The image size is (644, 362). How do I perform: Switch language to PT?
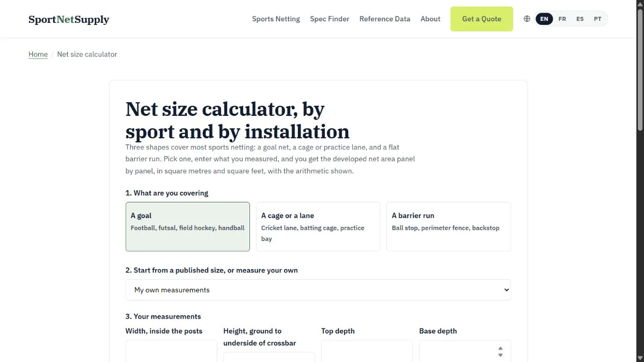pyautogui.click(x=598, y=19)
